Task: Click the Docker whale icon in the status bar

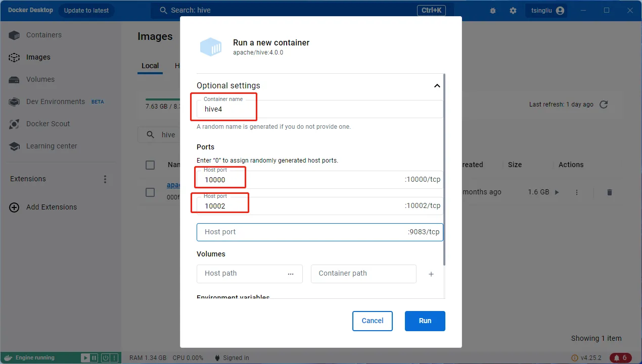Action: 7,358
